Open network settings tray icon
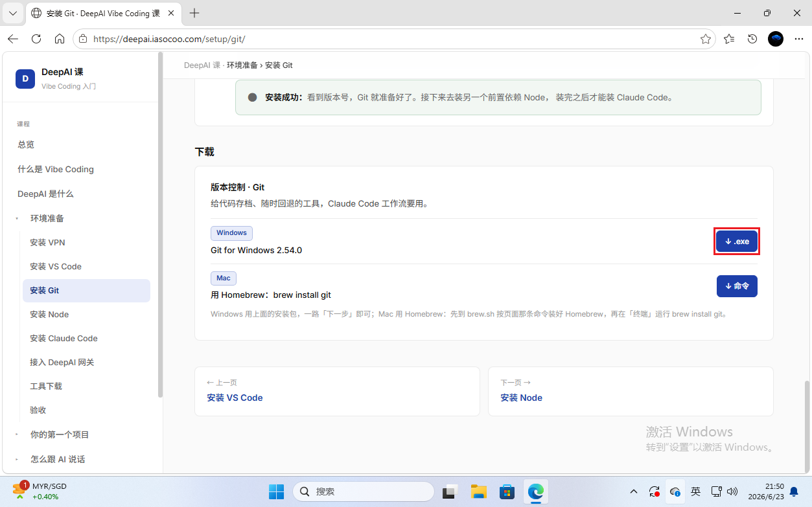This screenshot has width=812, height=507. tap(716, 491)
